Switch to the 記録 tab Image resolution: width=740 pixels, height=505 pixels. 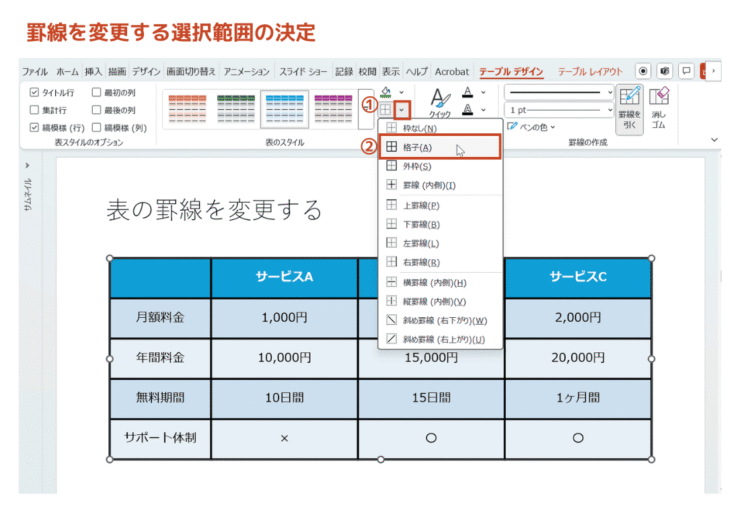click(344, 72)
